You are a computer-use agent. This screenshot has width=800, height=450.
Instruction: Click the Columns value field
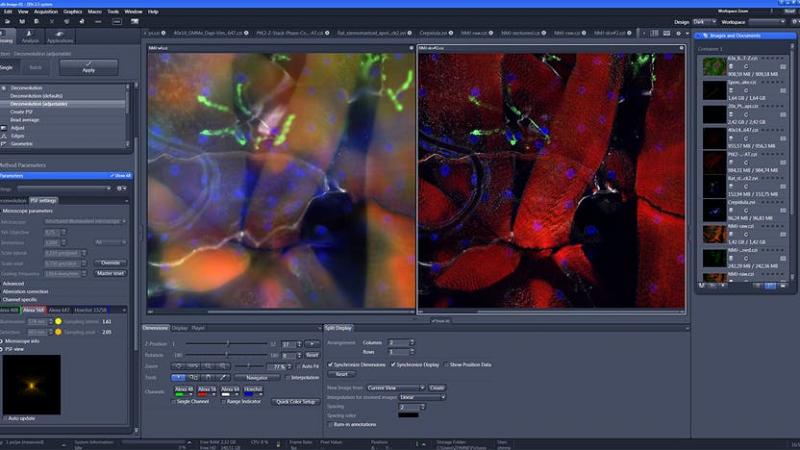[398, 342]
